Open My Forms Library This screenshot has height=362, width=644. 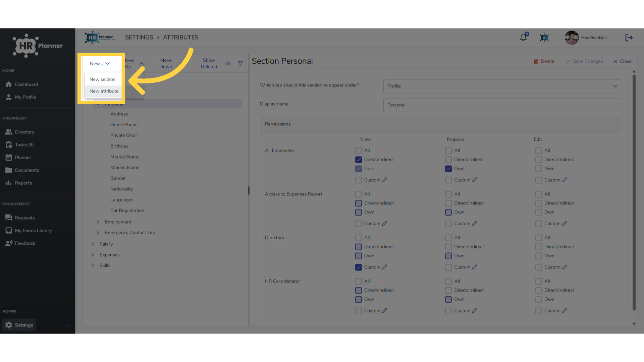29,231
